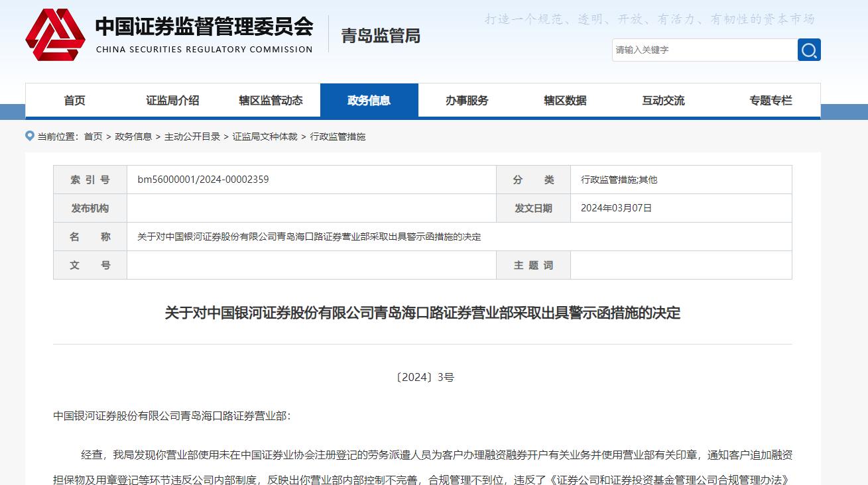Open the 证监局介绍 navigation tab
This screenshot has width=868, height=485.
172,101
